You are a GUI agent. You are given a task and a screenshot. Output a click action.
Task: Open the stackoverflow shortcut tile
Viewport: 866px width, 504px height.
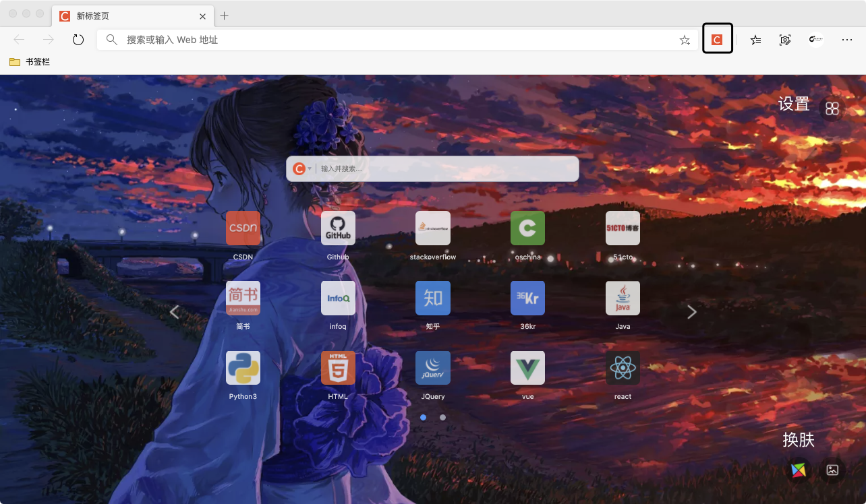coord(433,228)
